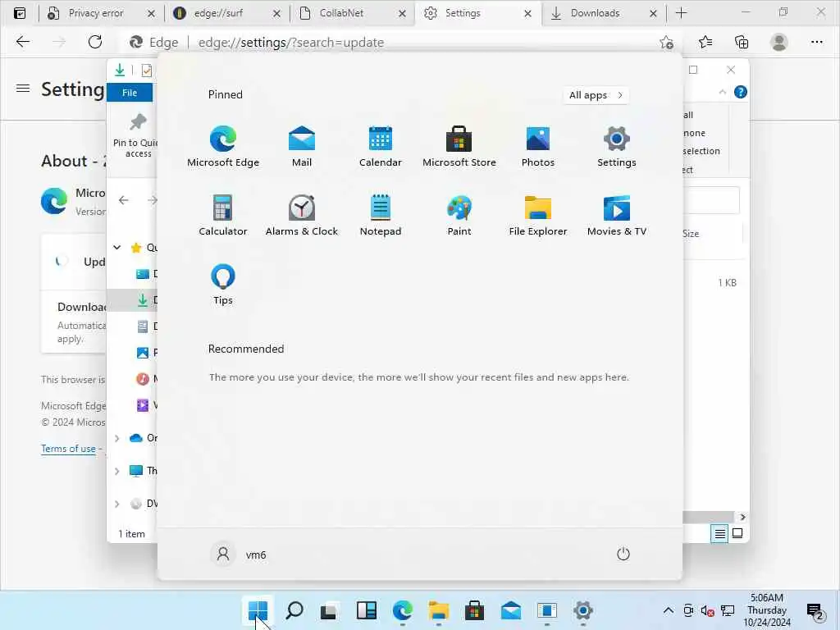
Task: Open File Explorer help icon
Action: (x=741, y=92)
